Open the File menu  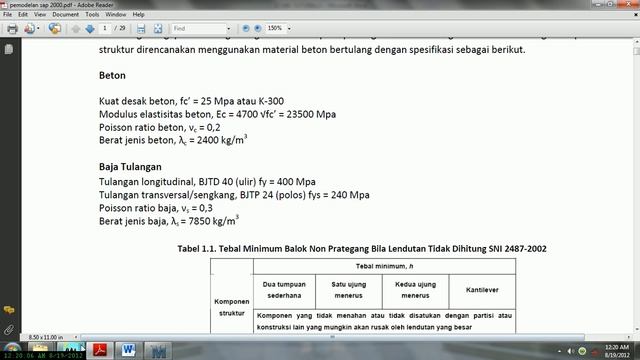coord(7,14)
